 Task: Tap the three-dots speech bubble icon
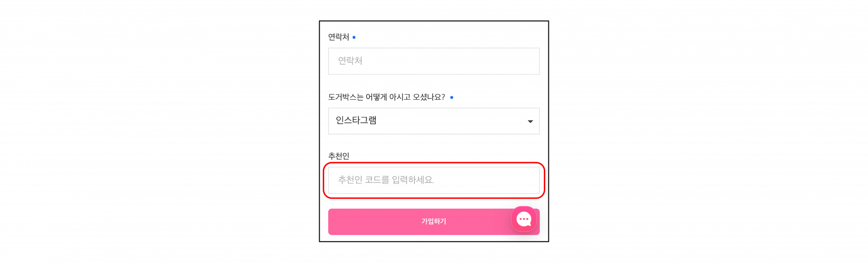pyautogui.click(x=524, y=219)
